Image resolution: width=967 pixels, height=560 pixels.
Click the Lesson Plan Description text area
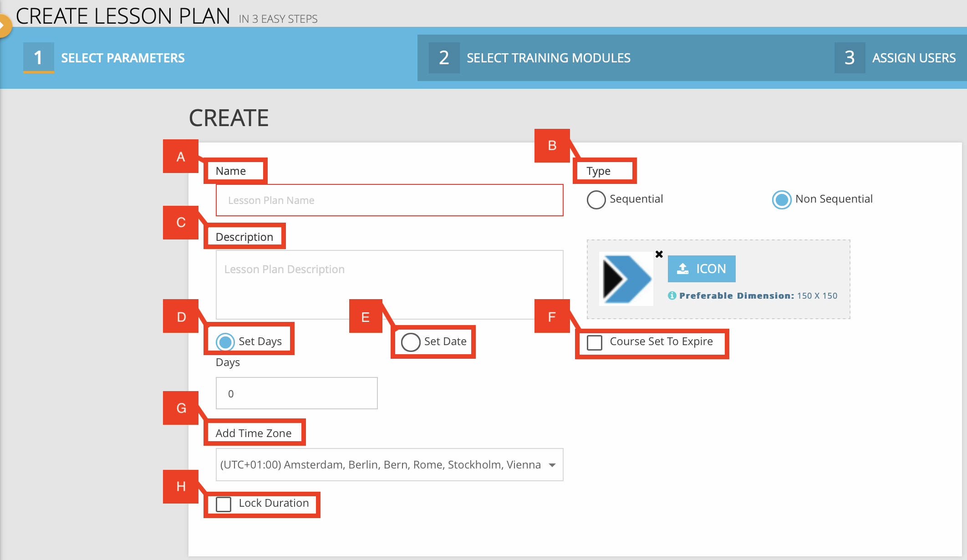click(x=389, y=285)
